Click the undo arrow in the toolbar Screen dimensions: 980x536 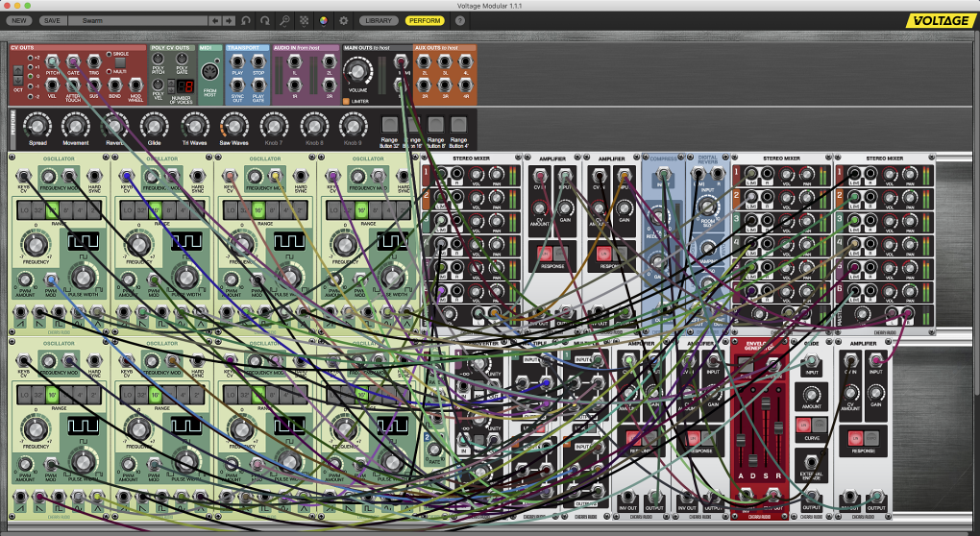tap(246, 20)
